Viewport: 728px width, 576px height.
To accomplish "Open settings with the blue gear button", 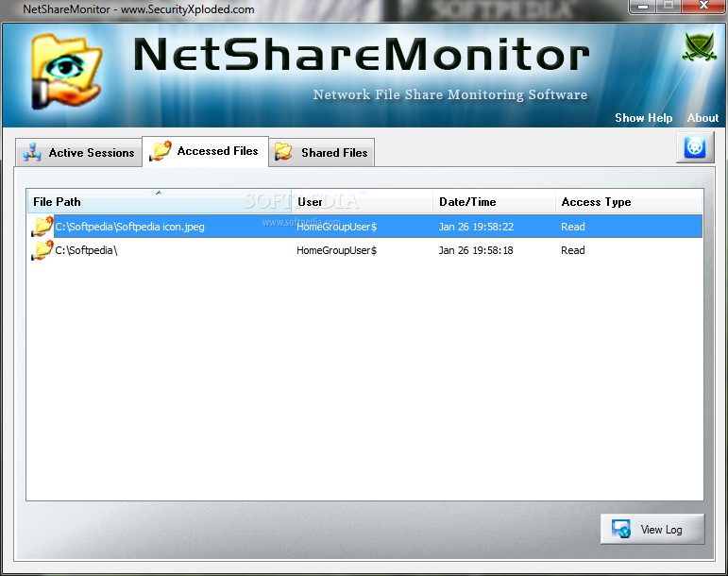I will point(695,147).
